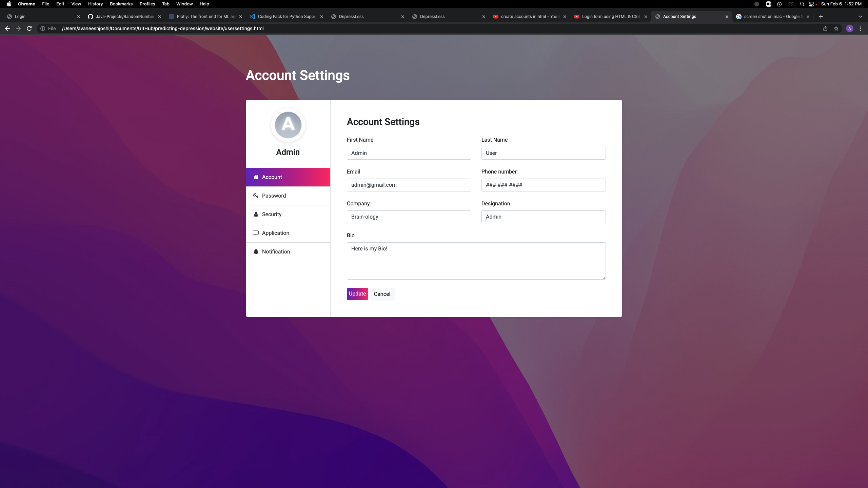Click the Cancel button
Image resolution: width=868 pixels, height=488 pixels.
(382, 294)
